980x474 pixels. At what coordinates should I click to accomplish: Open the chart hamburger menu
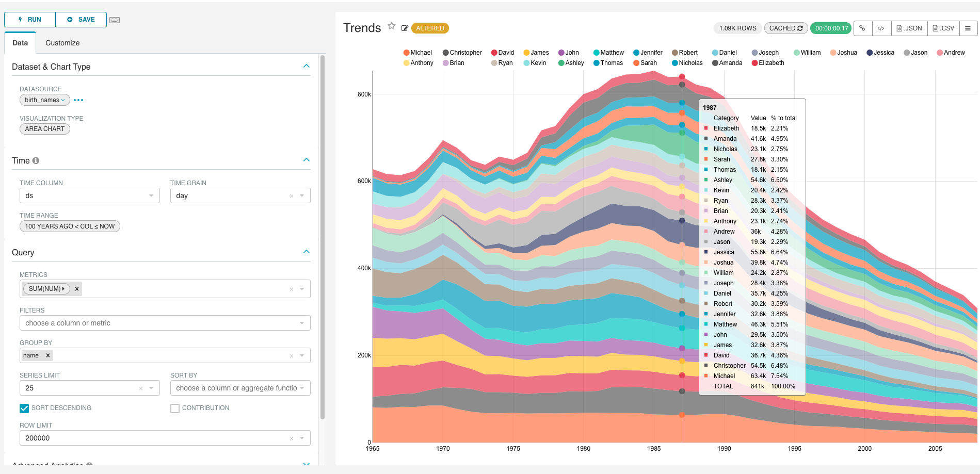(969, 28)
